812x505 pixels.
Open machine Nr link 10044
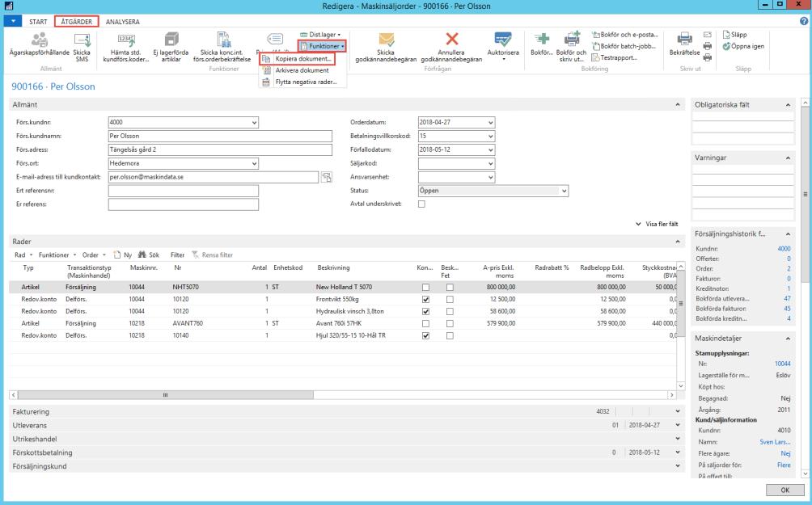(x=783, y=364)
